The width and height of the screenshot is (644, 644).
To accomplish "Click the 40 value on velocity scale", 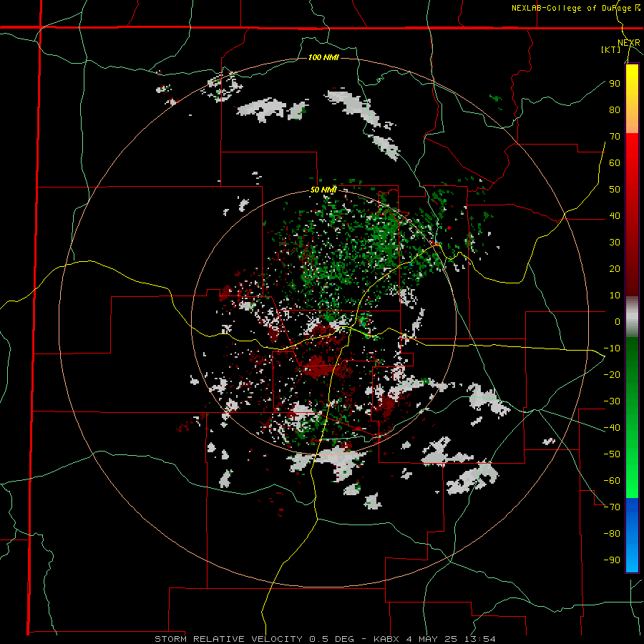I will 615,216.
